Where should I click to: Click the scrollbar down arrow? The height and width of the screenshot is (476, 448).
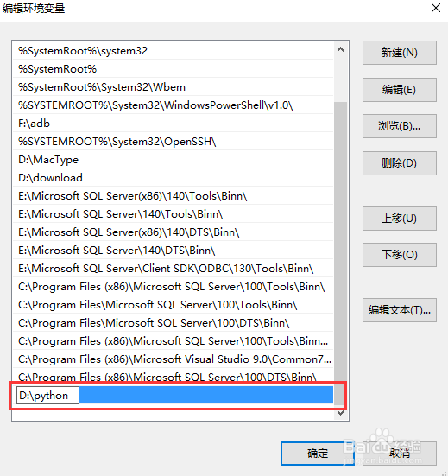click(340, 413)
